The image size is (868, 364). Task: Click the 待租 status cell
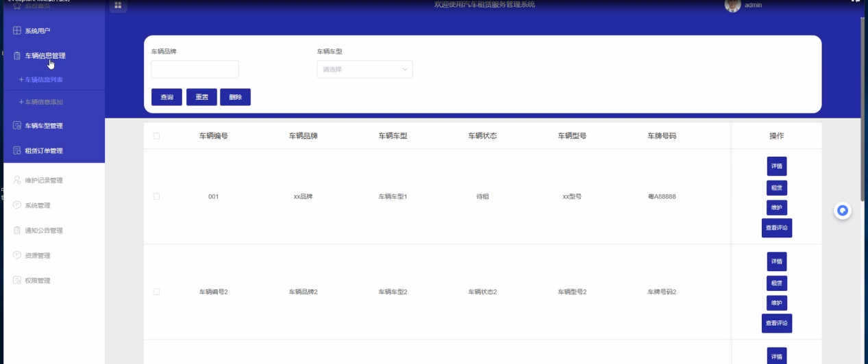483,196
